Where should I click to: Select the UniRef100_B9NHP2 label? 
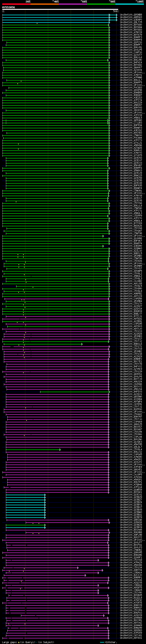pyautogui.click(x=131, y=359)
